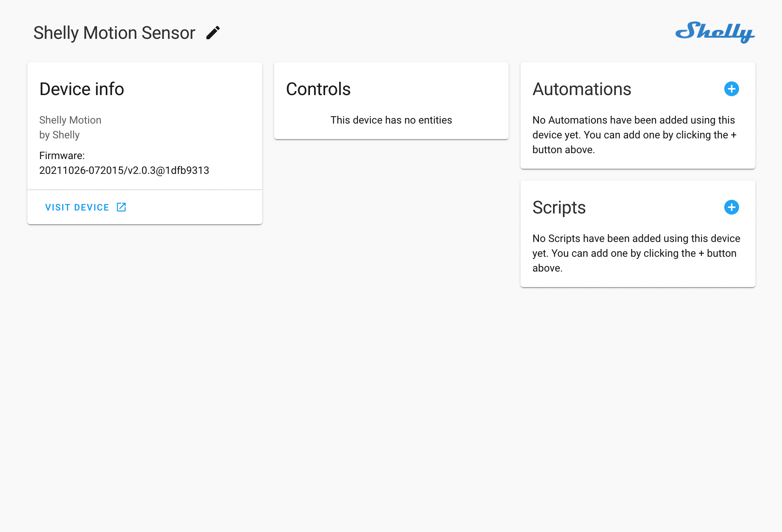Open the device web page via Visit Device

pyautogui.click(x=77, y=207)
